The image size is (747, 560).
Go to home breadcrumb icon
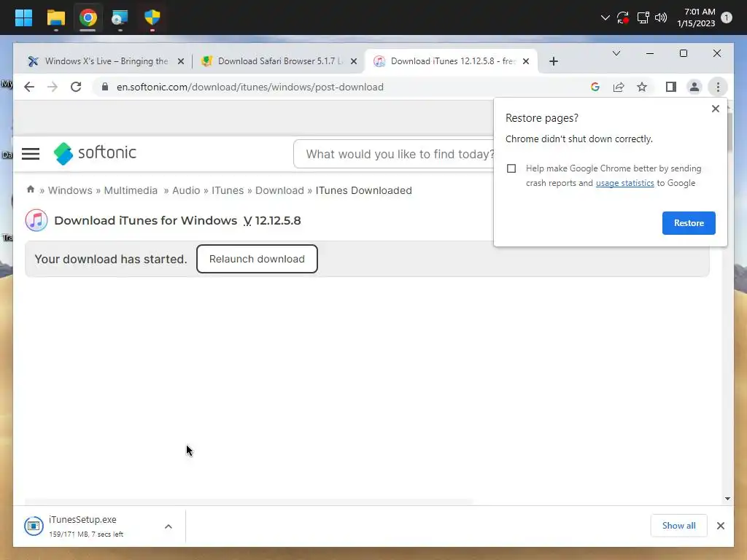[31, 190]
